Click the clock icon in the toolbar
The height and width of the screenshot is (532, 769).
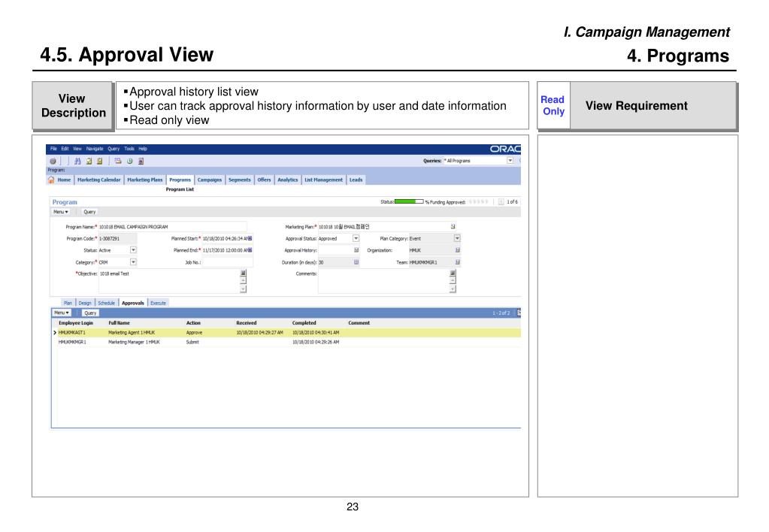pos(130,161)
